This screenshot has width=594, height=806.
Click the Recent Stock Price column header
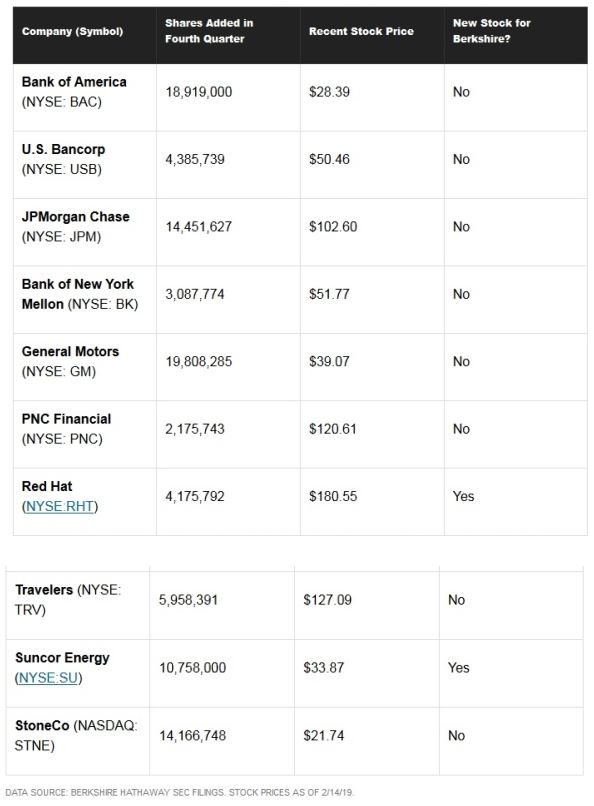coord(361,31)
